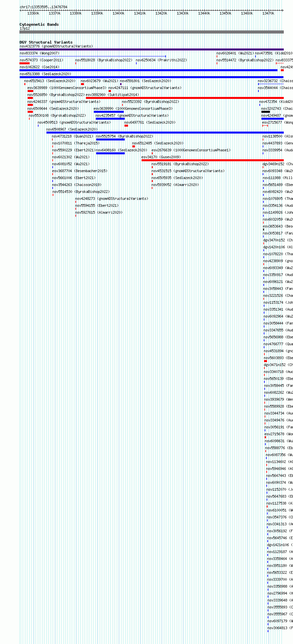Select variant nsv6513388 (Sedlazeck2020)
Viewport: 293px width, 644px height.
click(45, 74)
